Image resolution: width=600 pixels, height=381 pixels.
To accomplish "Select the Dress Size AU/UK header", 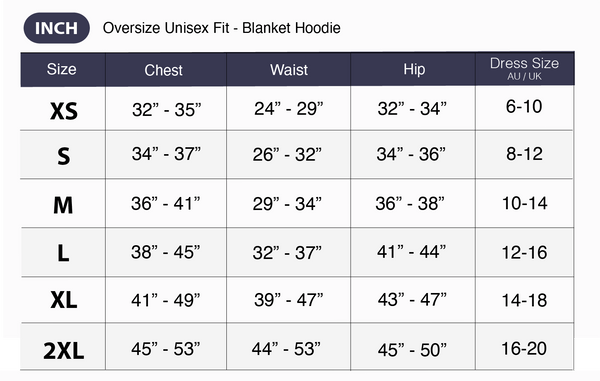I will (525, 68).
